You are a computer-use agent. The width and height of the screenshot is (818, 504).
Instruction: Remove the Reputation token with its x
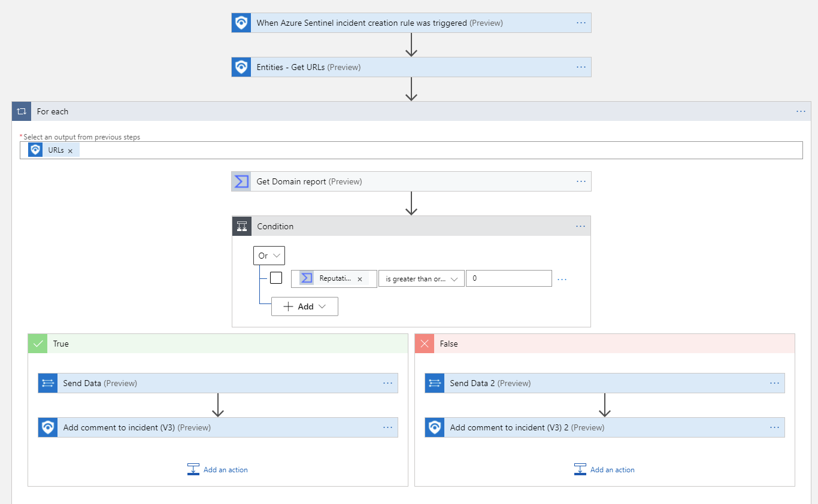[360, 279]
